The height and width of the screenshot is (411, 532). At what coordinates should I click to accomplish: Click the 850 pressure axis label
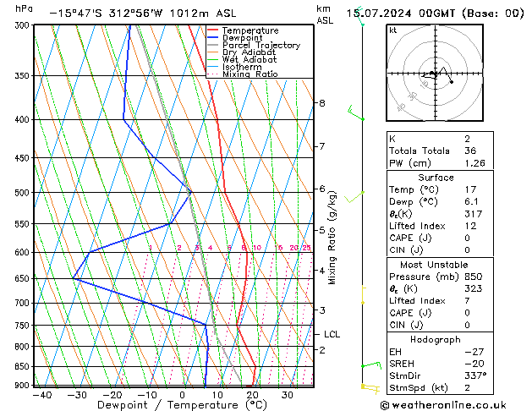coord(24,366)
